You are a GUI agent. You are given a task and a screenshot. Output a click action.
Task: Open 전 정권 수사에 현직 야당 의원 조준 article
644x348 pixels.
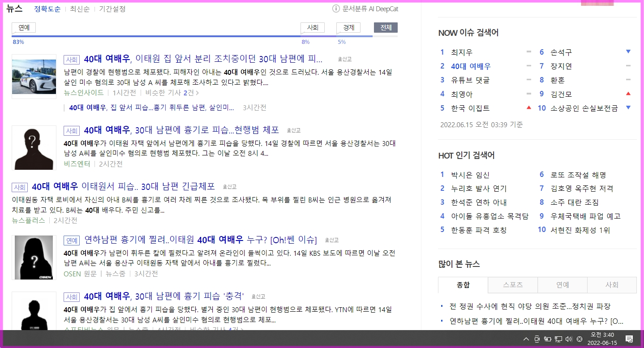(x=530, y=307)
